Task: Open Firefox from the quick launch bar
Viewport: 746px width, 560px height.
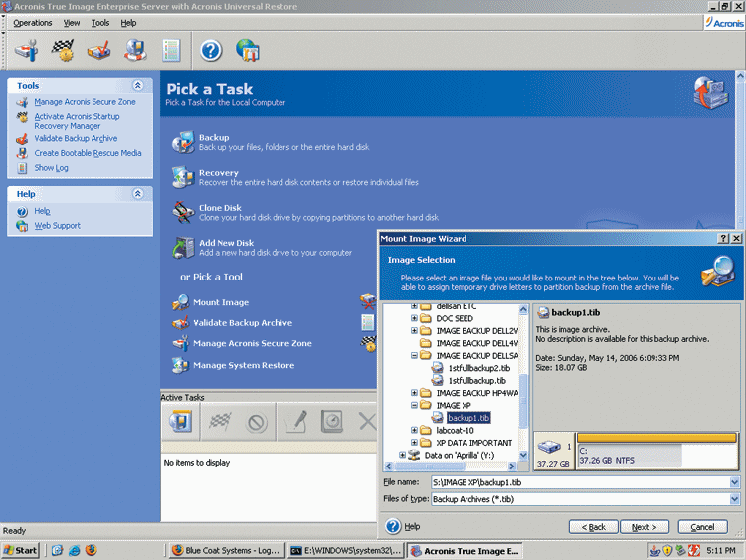Action: point(92,550)
